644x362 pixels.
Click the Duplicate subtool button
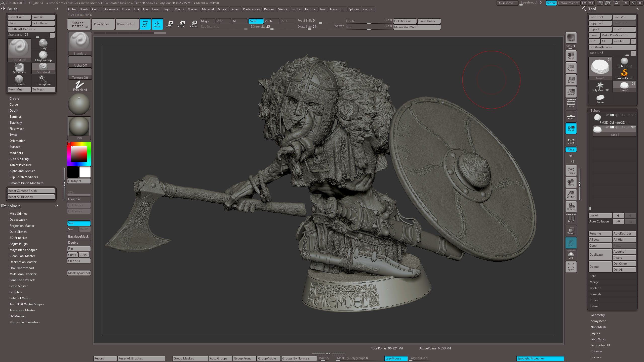coord(600,255)
